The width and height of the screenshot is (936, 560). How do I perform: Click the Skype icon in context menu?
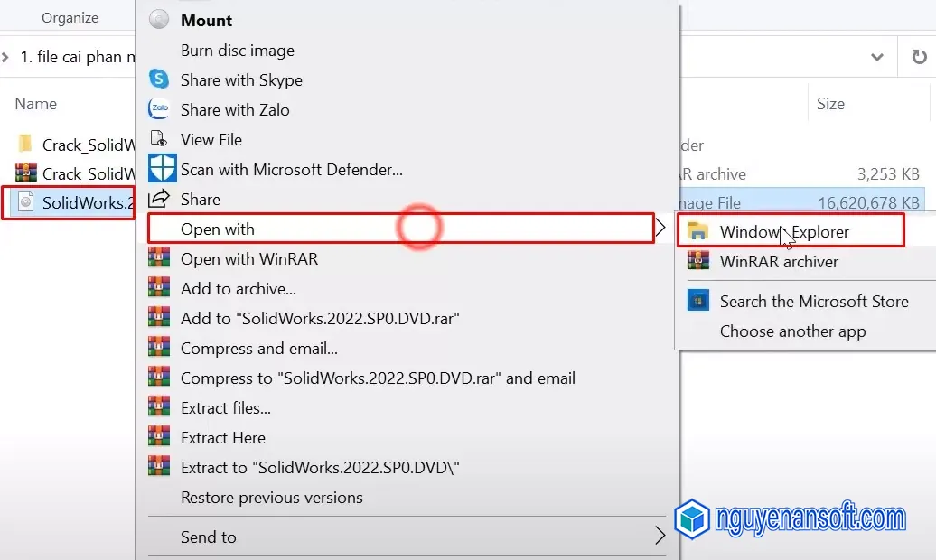pyautogui.click(x=159, y=79)
